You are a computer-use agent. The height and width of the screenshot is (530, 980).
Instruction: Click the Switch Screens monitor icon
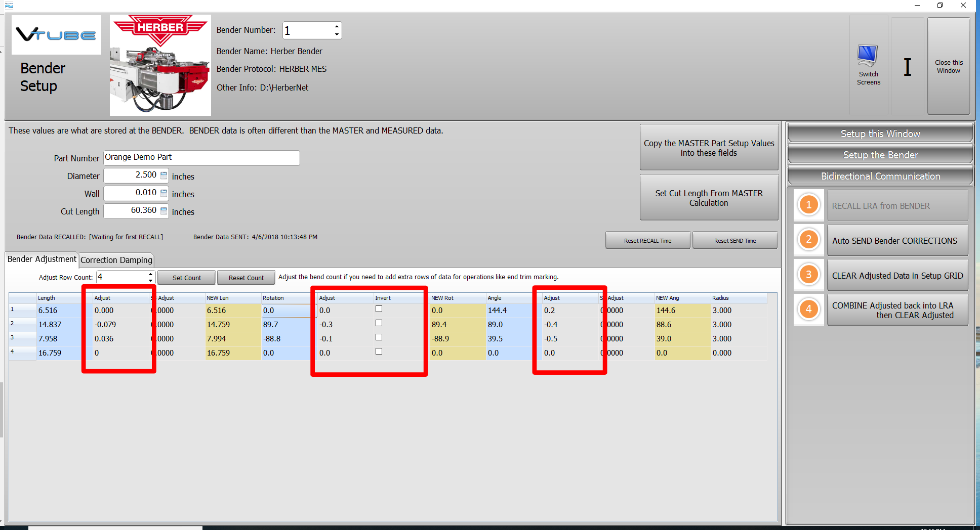tap(868, 56)
